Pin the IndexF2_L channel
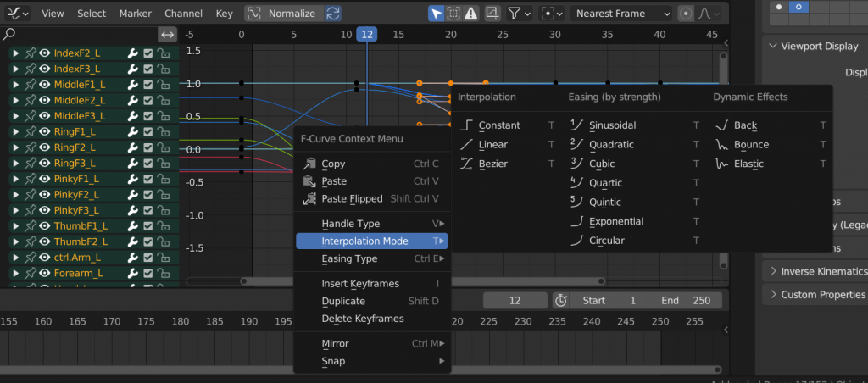The image size is (868, 383). click(x=30, y=53)
